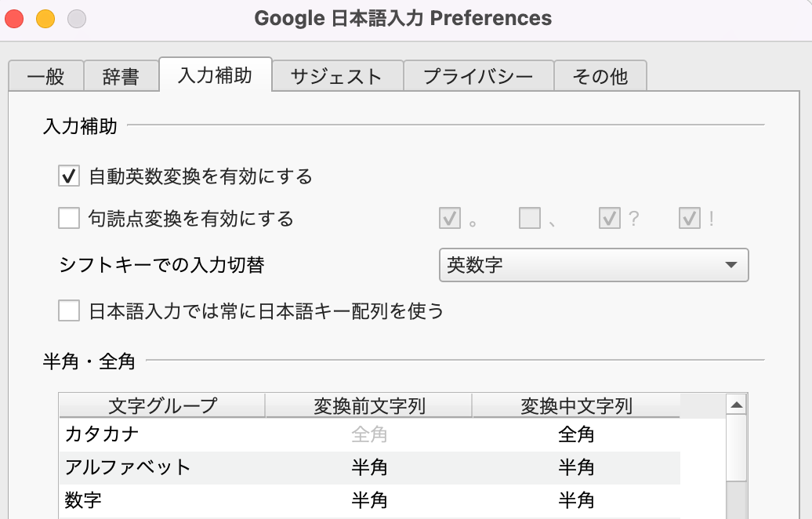This screenshot has width=812, height=519.
Task: Toggle the ! punctuation checkbox
Action: pos(689,218)
